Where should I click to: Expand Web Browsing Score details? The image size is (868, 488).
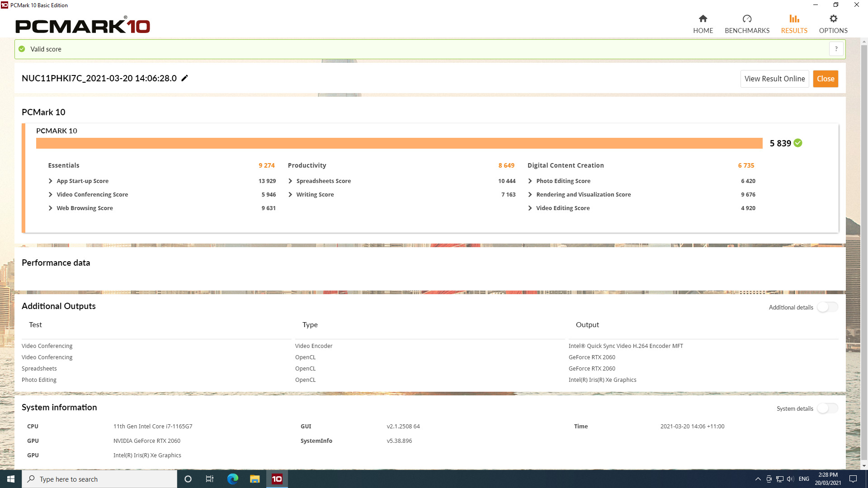pos(50,208)
